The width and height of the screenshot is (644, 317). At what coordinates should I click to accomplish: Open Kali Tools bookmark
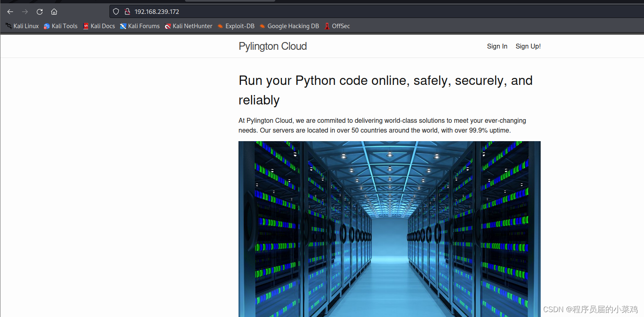pos(60,26)
